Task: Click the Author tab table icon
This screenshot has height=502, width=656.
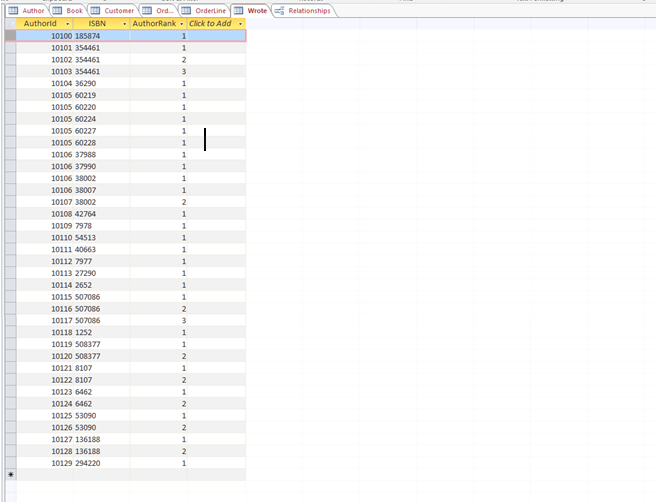Action: 13,11
